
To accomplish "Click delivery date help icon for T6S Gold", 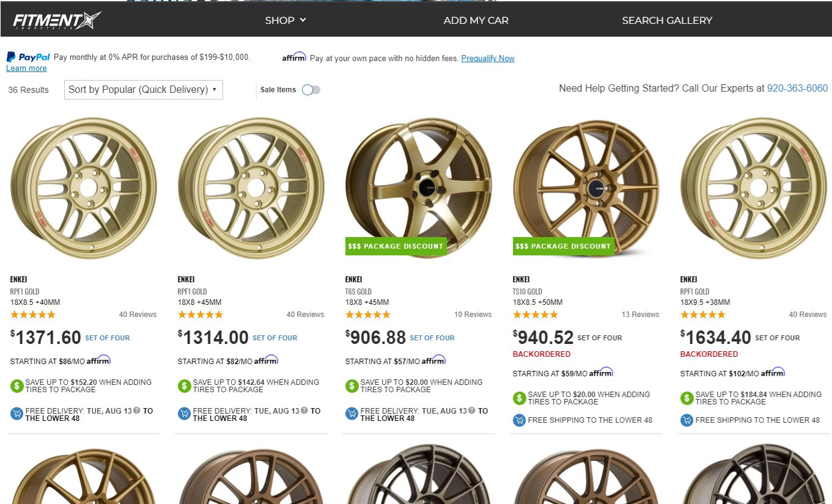I will tap(472, 411).
